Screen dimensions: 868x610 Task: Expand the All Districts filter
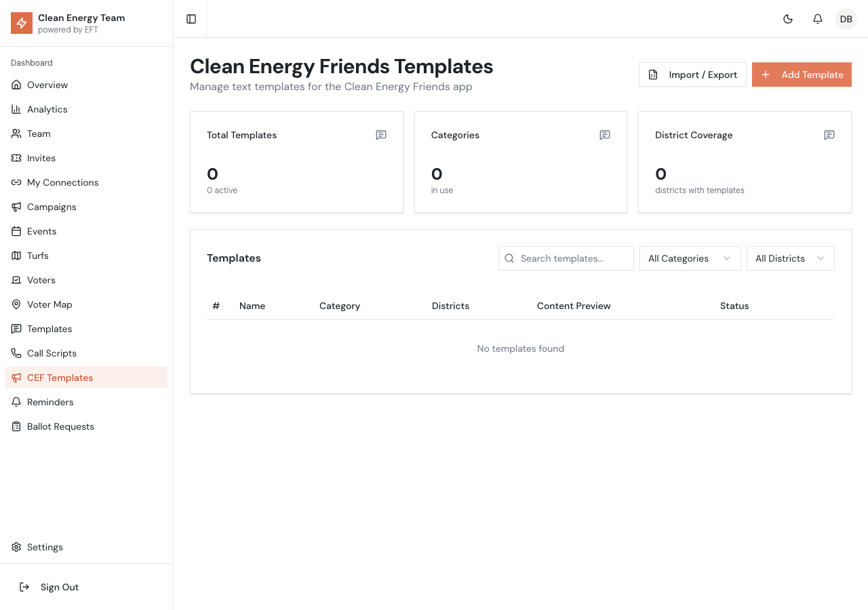point(790,258)
